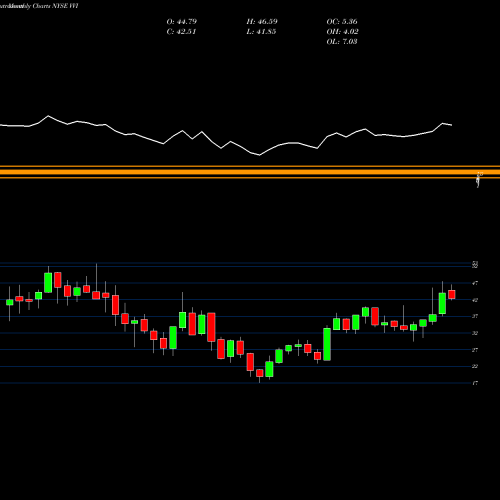Viewport: 500px width, 500px height.
Task: Click the 27 price axis label
Action: click(x=475, y=350)
